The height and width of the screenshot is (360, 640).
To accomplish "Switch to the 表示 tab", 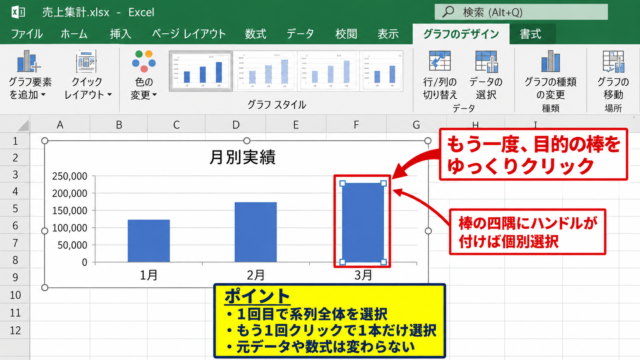I will (x=388, y=34).
